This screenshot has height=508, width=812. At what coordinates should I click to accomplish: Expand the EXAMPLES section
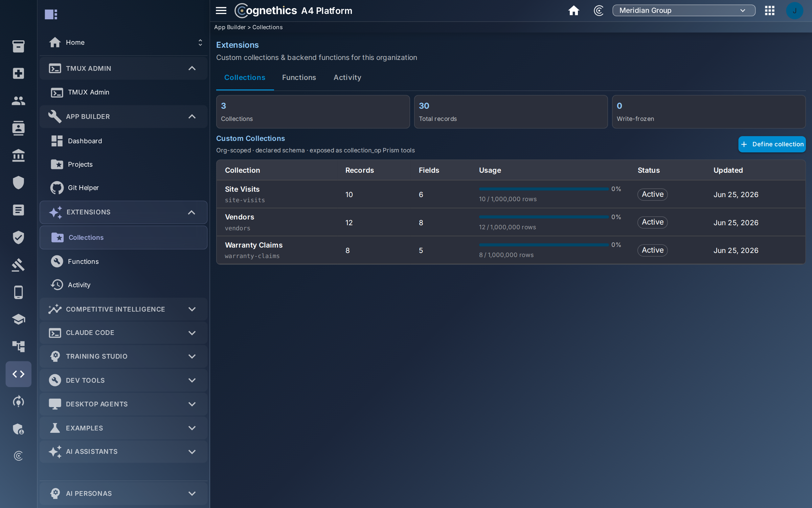coord(123,428)
